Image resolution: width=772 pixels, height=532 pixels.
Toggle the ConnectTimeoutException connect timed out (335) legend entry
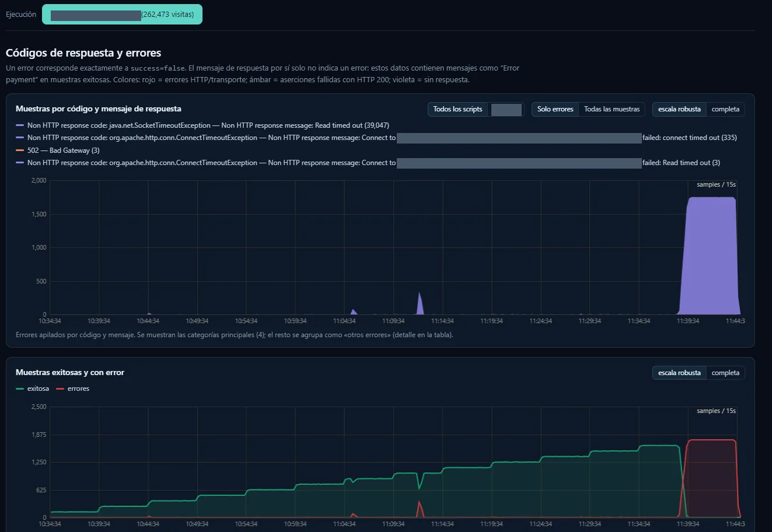[376, 138]
